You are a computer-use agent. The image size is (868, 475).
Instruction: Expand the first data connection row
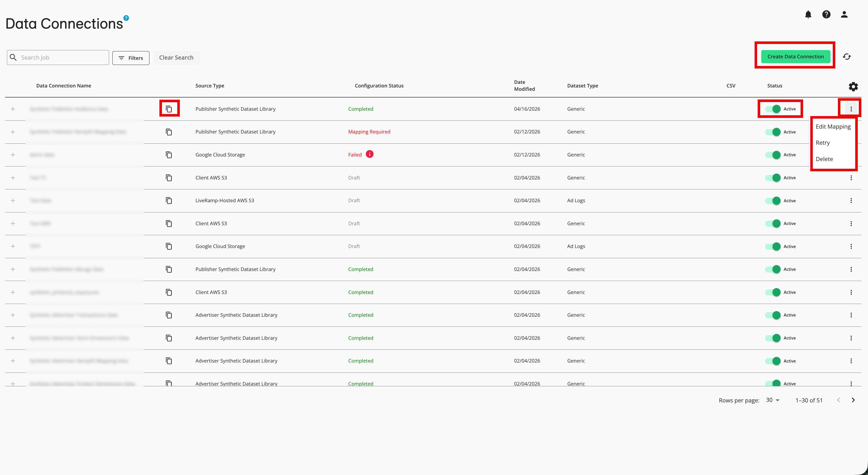[13, 109]
